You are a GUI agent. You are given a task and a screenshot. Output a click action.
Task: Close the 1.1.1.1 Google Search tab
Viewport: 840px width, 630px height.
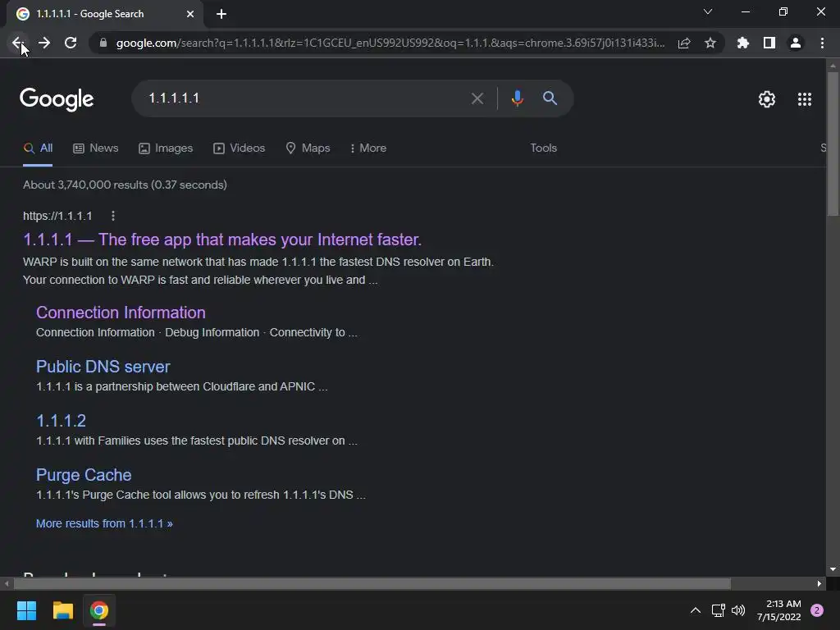[x=190, y=14]
